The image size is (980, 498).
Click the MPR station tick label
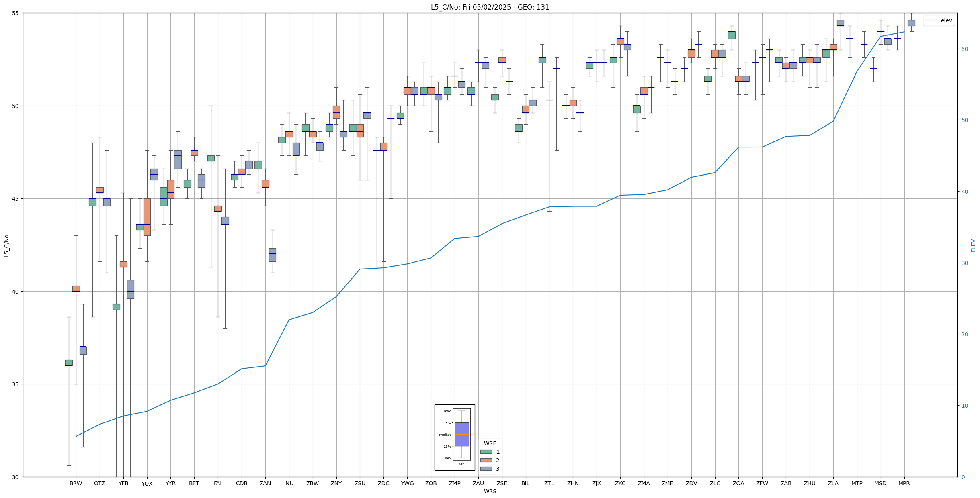[904, 483]
